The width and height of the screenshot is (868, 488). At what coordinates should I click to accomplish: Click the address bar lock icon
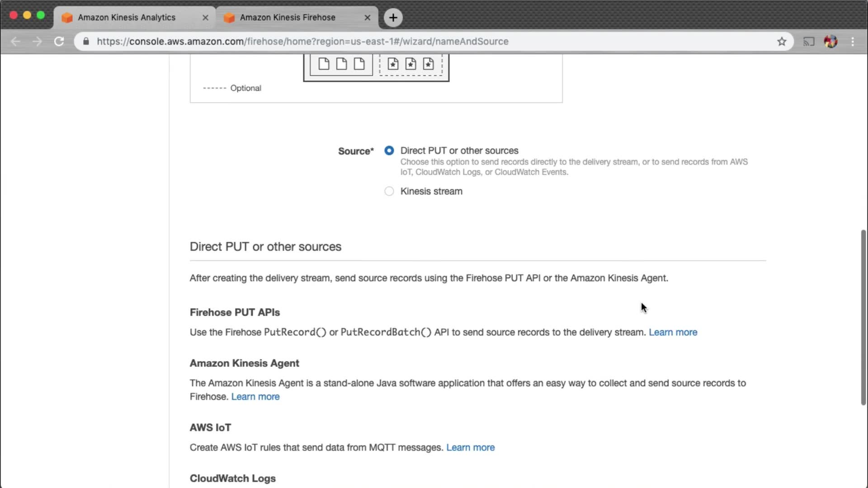click(x=86, y=42)
